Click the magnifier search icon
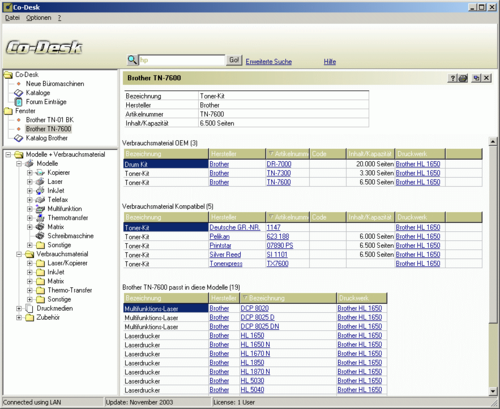Image resolution: width=500 pixels, height=409 pixels. (x=132, y=60)
